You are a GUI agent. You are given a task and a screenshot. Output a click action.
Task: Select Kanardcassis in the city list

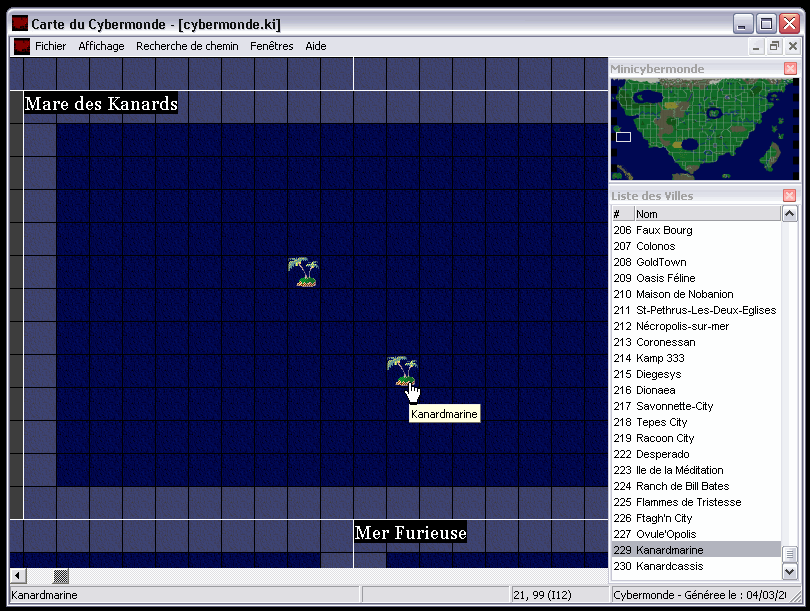click(x=669, y=566)
